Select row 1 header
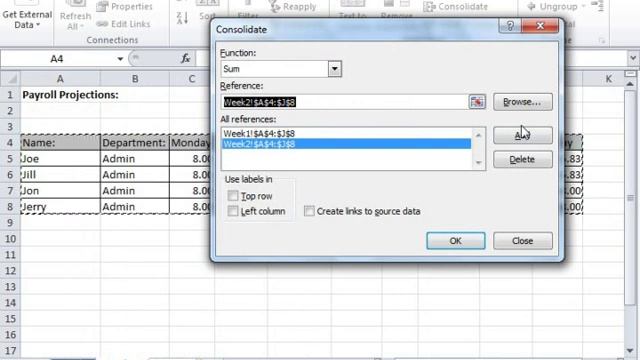Image resolution: width=640 pixels, height=360 pixels. click(x=10, y=95)
